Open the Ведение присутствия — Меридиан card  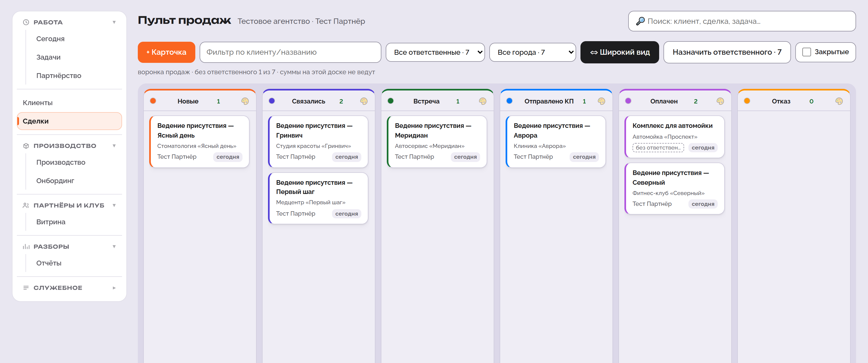437,142
